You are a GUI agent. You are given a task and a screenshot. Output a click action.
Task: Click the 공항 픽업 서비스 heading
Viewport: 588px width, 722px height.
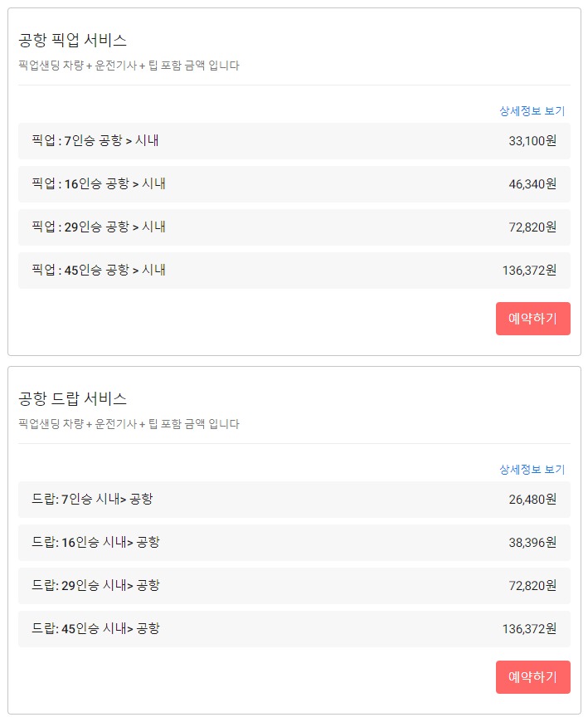[x=72, y=40]
